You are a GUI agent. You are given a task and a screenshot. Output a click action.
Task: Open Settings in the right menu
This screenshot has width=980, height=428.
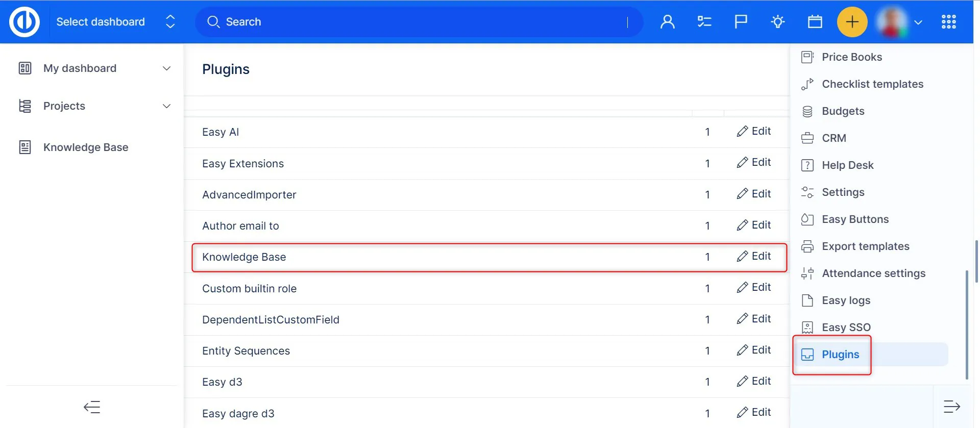click(843, 192)
